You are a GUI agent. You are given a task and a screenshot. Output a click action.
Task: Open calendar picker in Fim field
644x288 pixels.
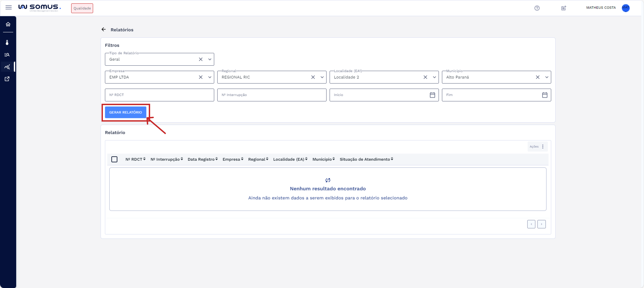pos(544,95)
